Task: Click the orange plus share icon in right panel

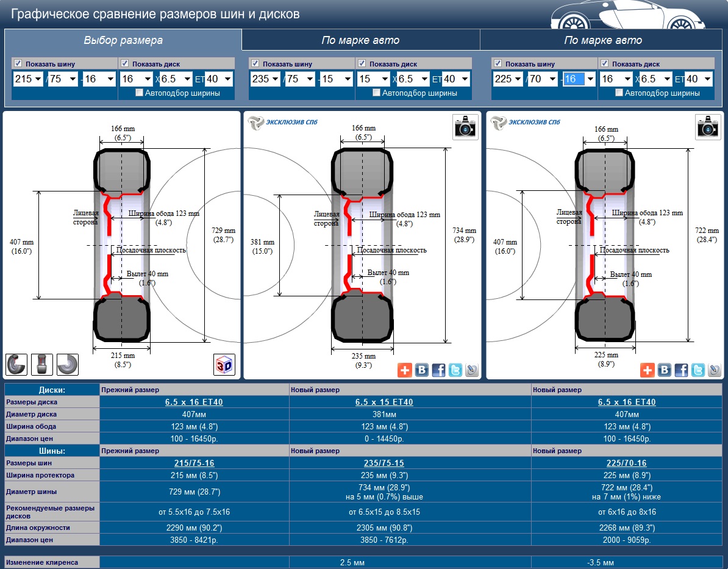Action: [648, 370]
